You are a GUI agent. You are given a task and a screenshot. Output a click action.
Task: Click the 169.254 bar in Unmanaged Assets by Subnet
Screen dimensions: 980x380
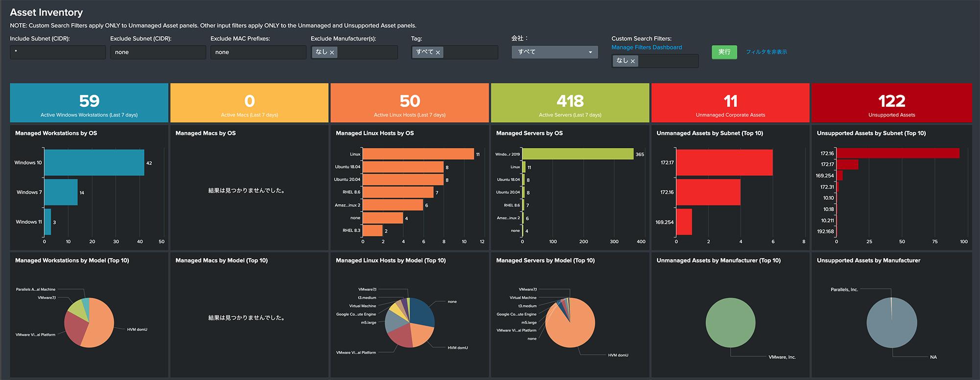(684, 222)
